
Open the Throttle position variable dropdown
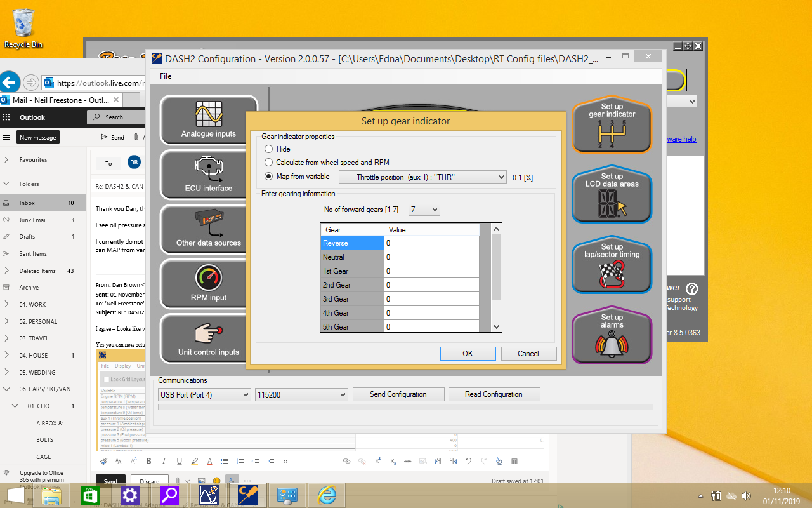coord(422,177)
